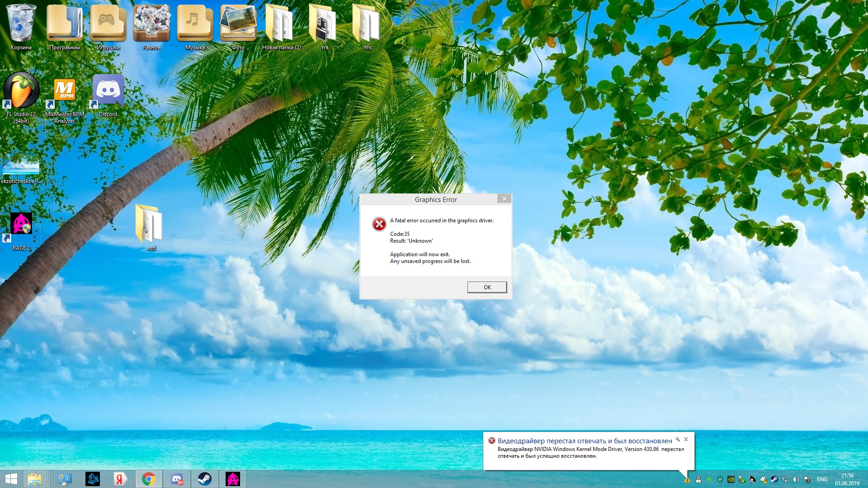Open Yandex browser from taskbar
This screenshot has width=868, height=488.
tap(120, 479)
